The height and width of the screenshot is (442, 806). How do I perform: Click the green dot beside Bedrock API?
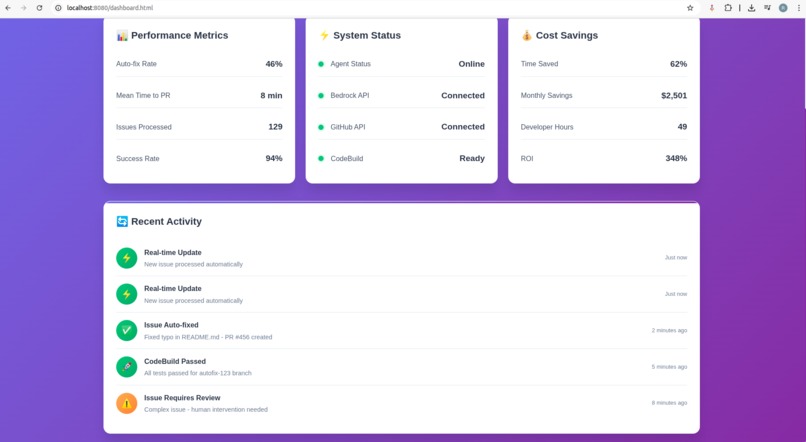tap(321, 96)
